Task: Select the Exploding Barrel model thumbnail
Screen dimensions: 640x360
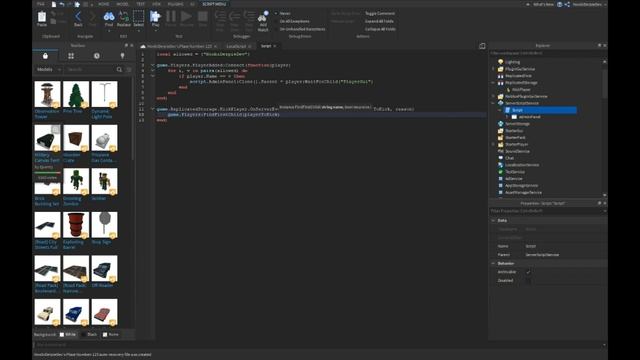Action: pos(76,225)
